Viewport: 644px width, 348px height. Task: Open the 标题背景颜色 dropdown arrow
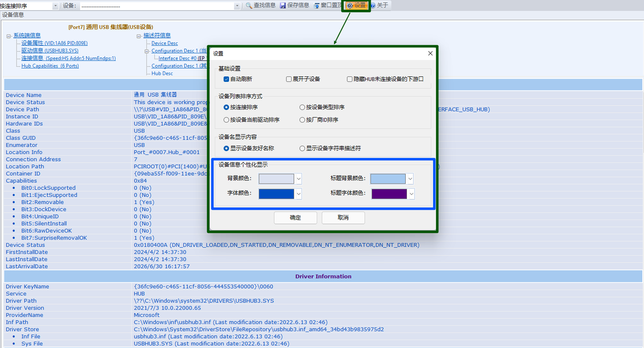(410, 179)
